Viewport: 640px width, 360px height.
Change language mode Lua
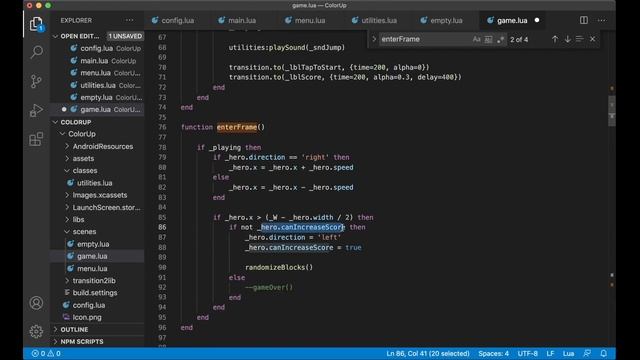(x=568, y=353)
